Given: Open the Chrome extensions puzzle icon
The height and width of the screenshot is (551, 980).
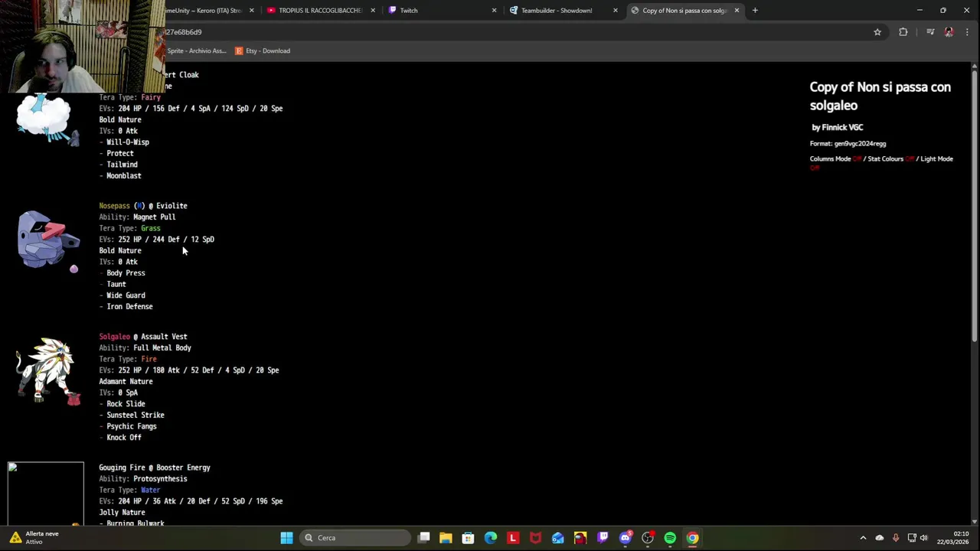Looking at the screenshot, I should 903,32.
